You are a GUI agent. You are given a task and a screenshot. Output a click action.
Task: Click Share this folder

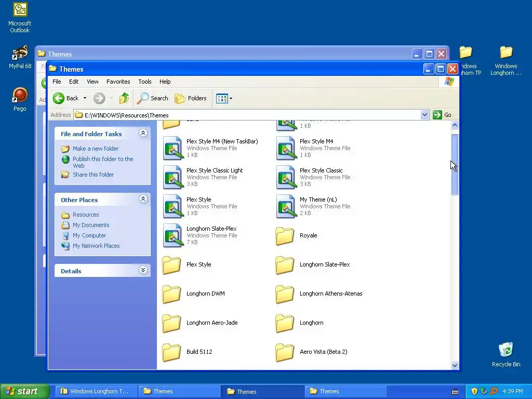87,175
